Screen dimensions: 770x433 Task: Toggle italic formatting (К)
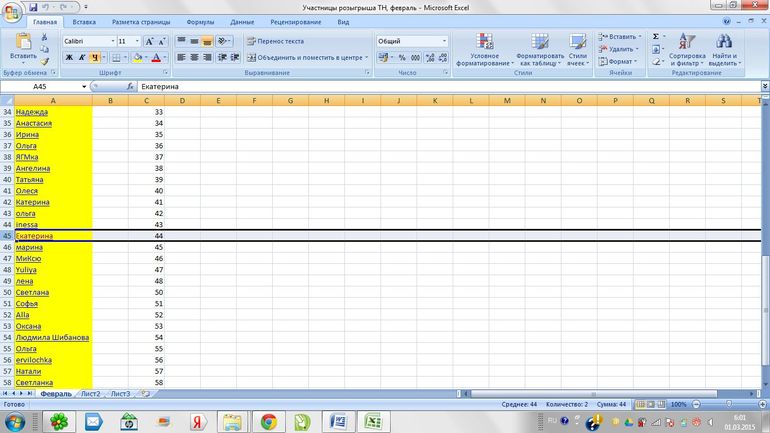point(82,58)
